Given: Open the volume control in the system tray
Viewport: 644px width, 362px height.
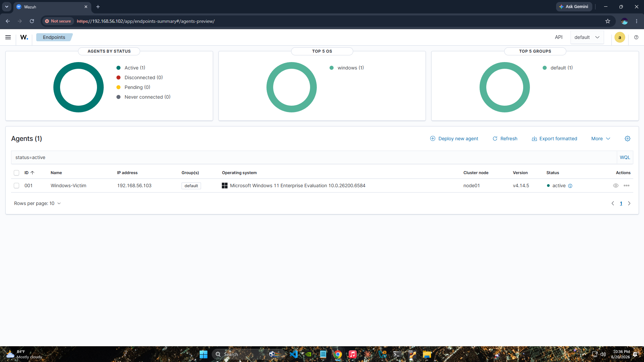Looking at the screenshot, I should (x=603, y=354).
